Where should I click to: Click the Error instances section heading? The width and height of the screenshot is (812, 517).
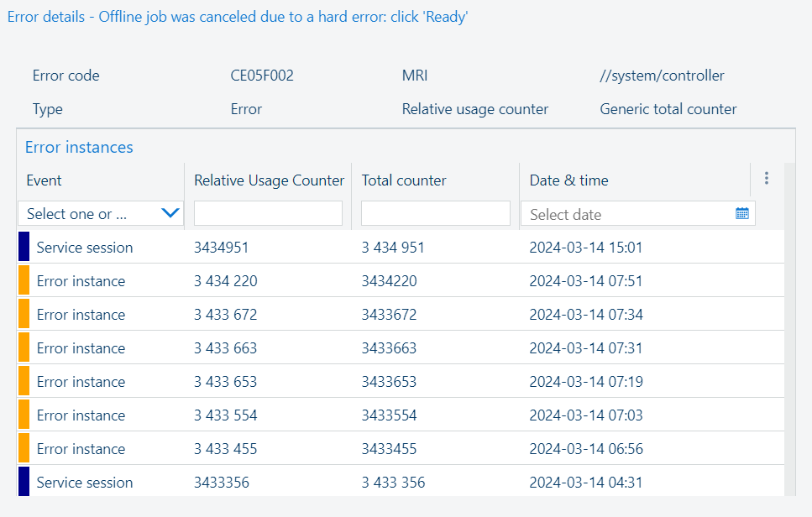pos(79,148)
